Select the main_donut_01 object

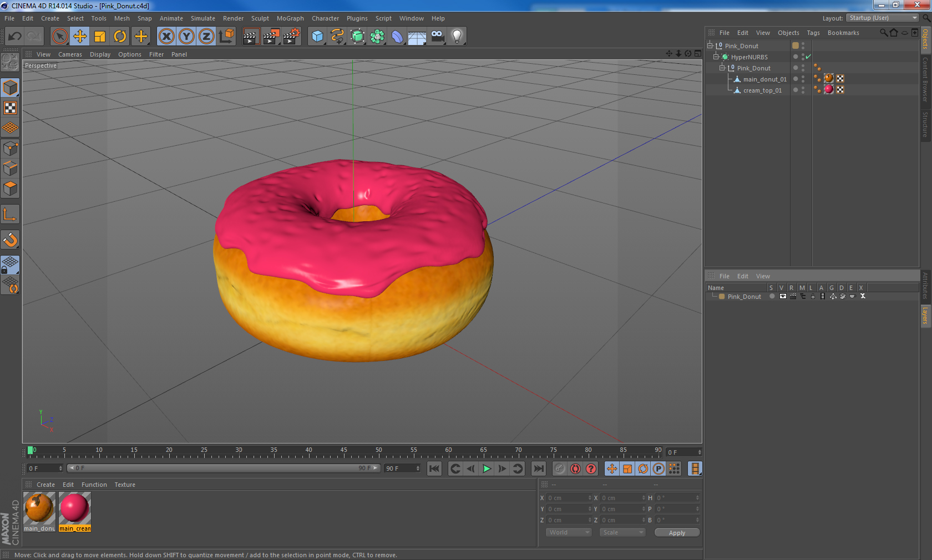coord(764,79)
